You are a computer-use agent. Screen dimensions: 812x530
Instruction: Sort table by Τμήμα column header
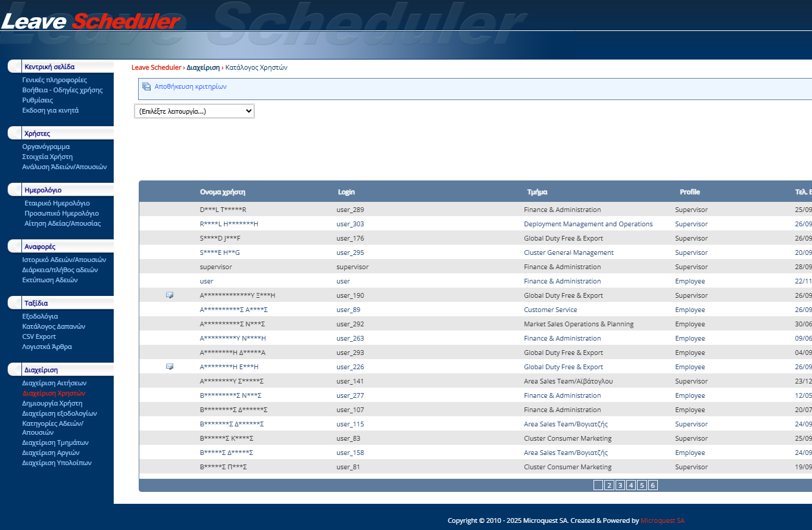537,192
